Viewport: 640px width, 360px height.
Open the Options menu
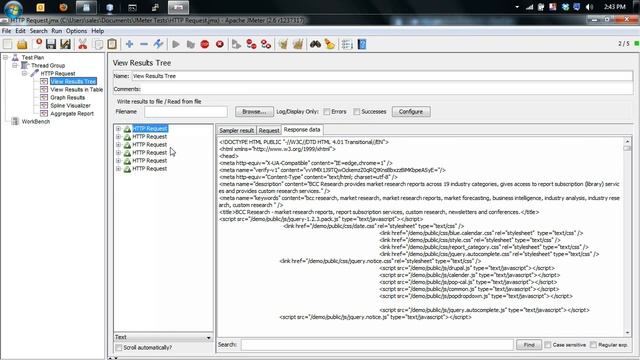[76, 31]
